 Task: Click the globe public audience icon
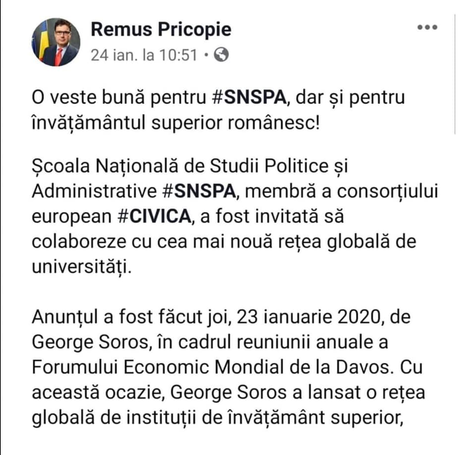coord(221,55)
